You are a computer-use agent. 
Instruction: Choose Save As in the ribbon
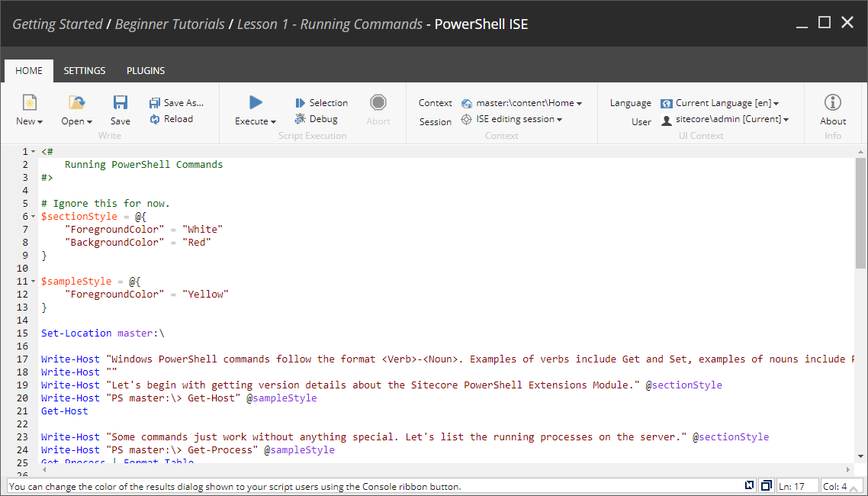pyautogui.click(x=177, y=103)
